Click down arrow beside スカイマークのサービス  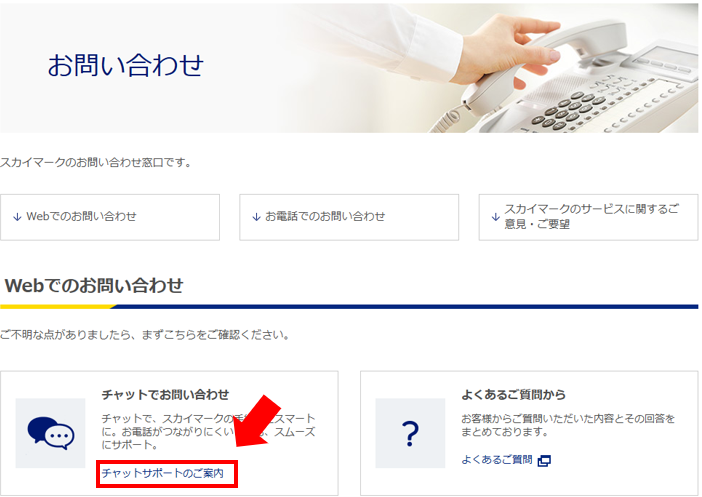click(x=495, y=217)
